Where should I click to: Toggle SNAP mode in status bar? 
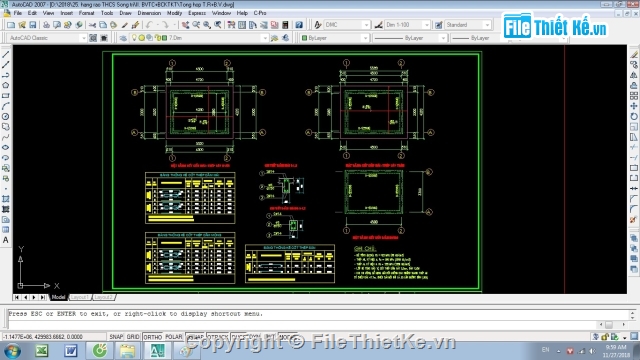coord(116,337)
